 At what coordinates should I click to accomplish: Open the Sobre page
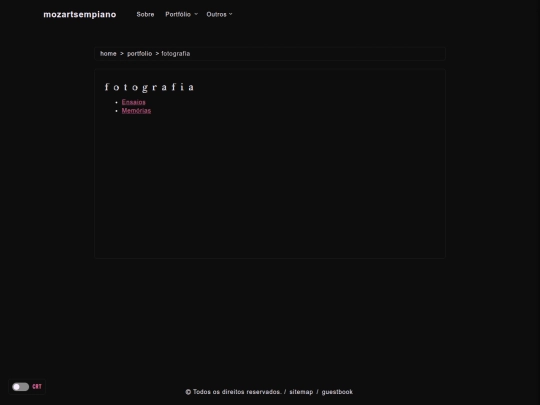(x=145, y=14)
